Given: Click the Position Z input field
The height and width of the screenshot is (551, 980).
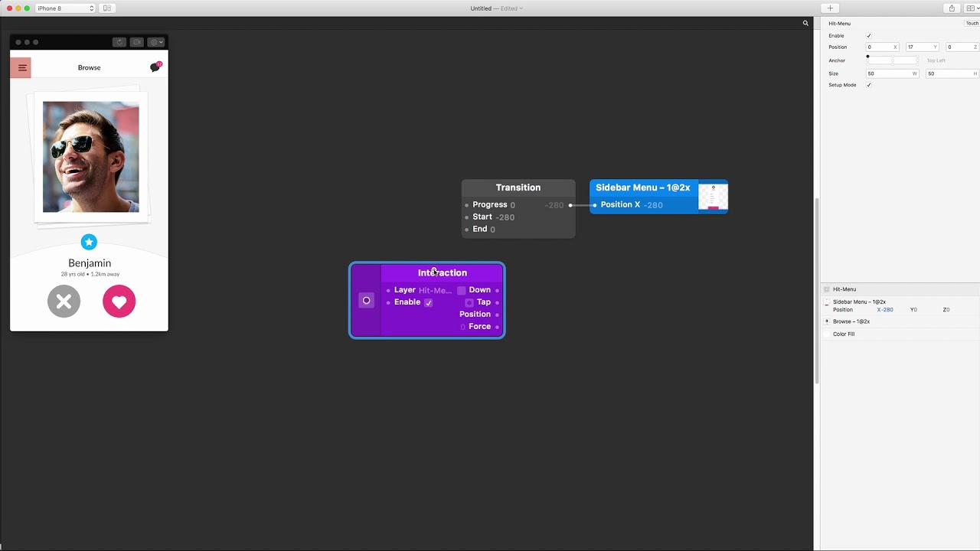Looking at the screenshot, I should 962,47.
